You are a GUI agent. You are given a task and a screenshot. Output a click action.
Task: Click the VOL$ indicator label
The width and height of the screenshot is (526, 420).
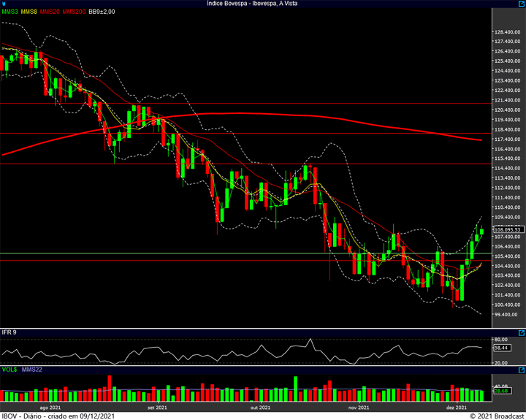pyautogui.click(x=9, y=370)
